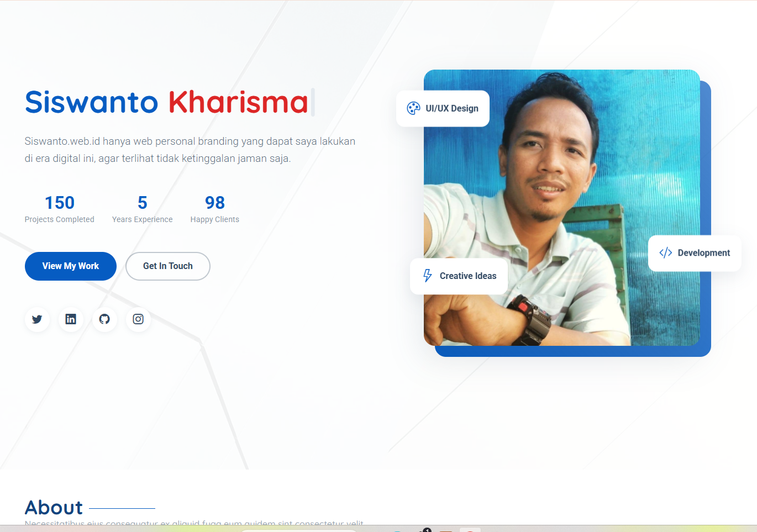The height and width of the screenshot is (532, 757).
Task: Click the lightning bolt icon beside Creative Ideas
Action: tap(428, 276)
